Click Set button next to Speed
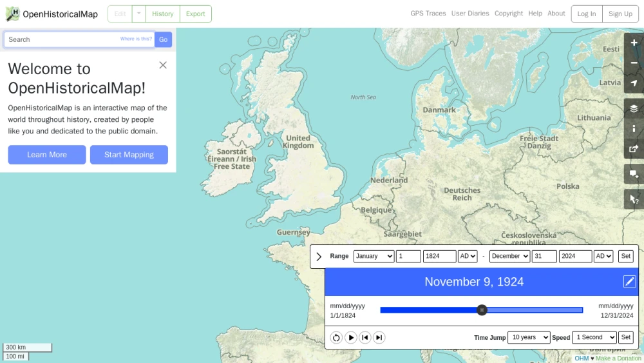This screenshot has width=644, height=363. point(625,337)
